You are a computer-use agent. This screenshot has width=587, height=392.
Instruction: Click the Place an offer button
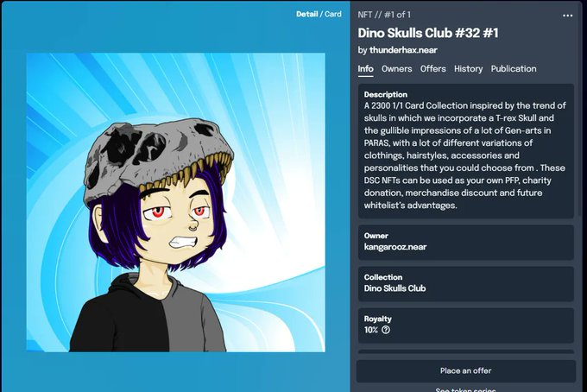point(465,371)
